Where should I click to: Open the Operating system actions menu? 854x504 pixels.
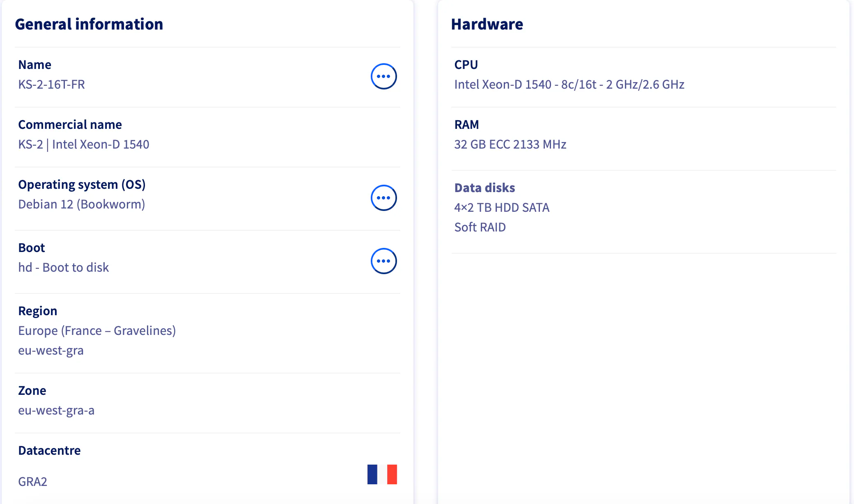tap(383, 198)
